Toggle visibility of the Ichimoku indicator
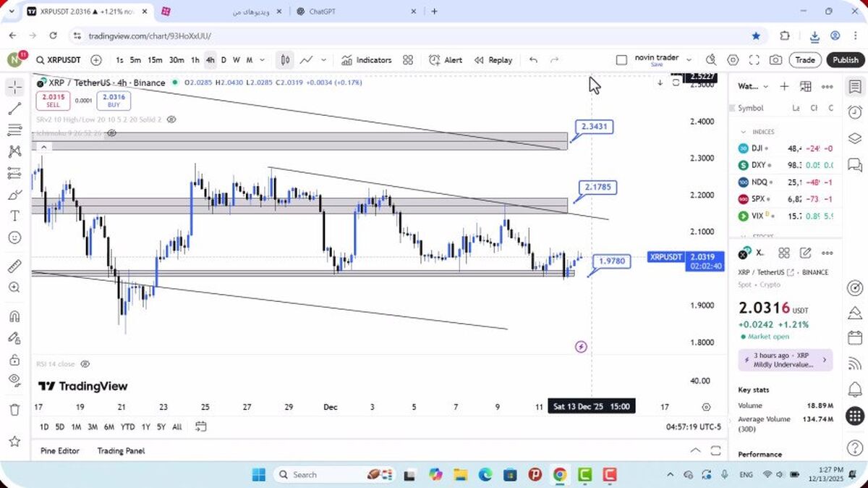This screenshot has width=868, height=488. [112, 133]
